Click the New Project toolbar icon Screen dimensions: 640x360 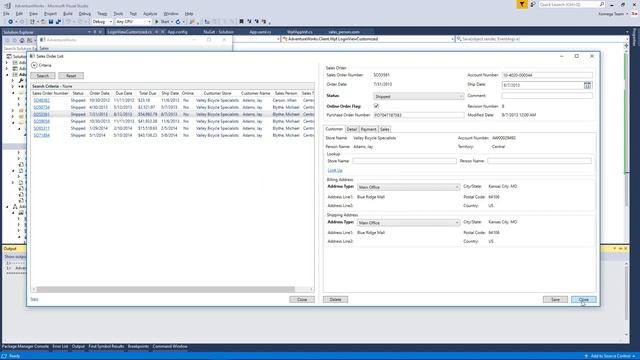pos(32,22)
